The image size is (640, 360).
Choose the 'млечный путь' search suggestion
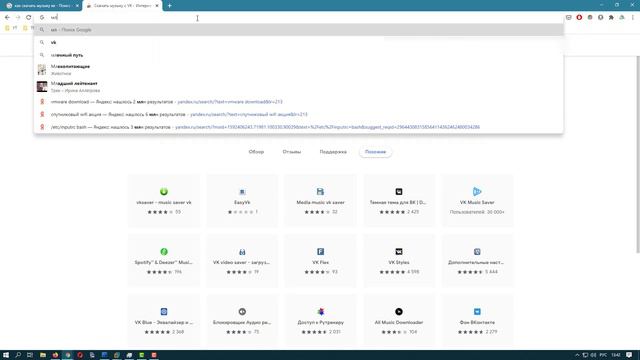(299, 55)
